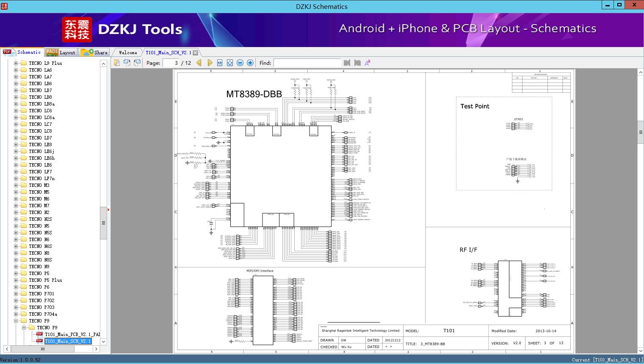The image size is (644, 364).
Task: Open the Welcome document tab
Action: 128,53
